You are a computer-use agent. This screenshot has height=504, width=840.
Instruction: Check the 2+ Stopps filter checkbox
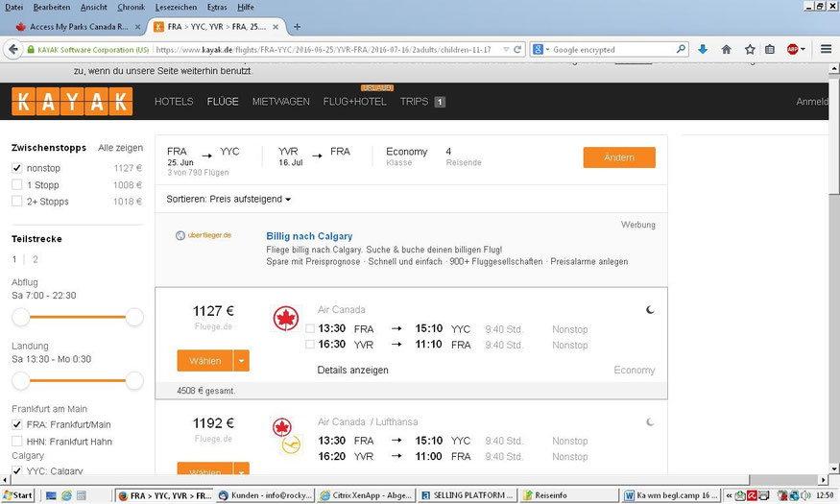point(17,202)
